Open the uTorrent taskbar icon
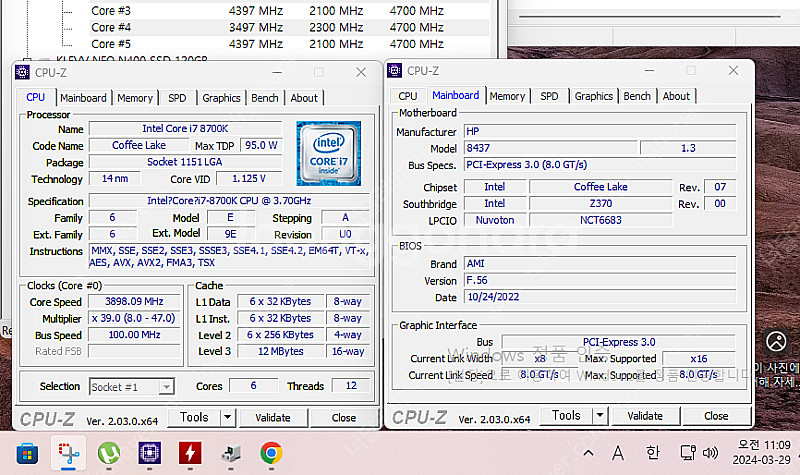Image resolution: width=800 pixels, height=475 pixels. point(109,453)
